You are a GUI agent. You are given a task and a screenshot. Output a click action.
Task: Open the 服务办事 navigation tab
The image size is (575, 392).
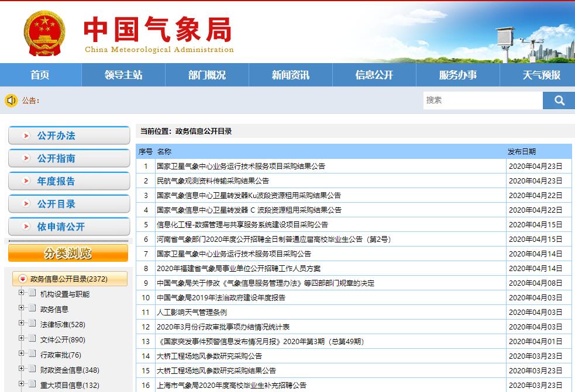pyautogui.click(x=457, y=75)
